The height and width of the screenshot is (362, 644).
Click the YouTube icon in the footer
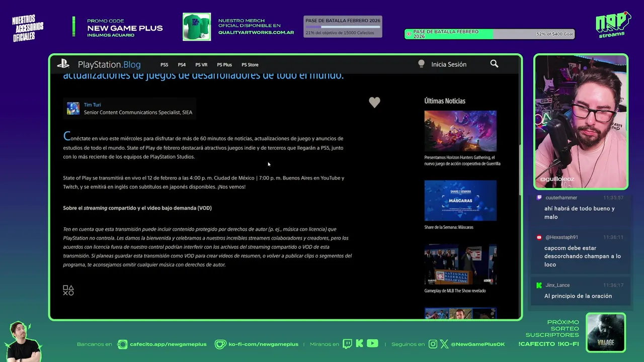tap(372, 344)
